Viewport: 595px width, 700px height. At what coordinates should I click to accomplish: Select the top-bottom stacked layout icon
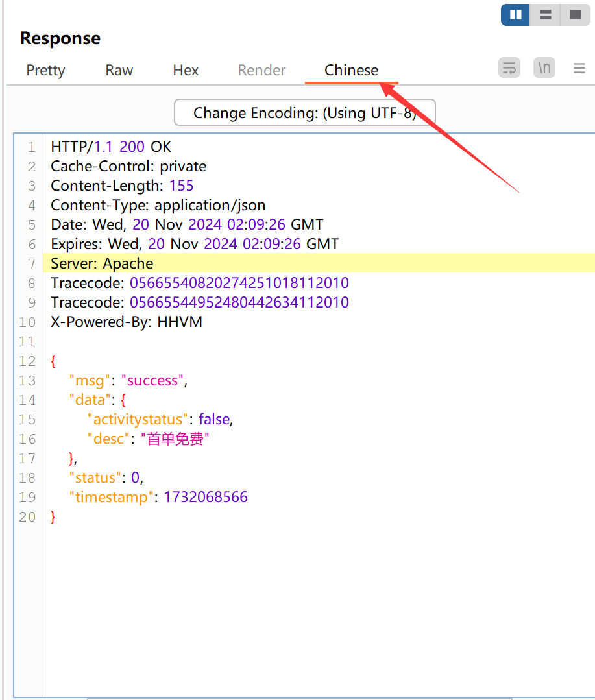[x=546, y=15]
